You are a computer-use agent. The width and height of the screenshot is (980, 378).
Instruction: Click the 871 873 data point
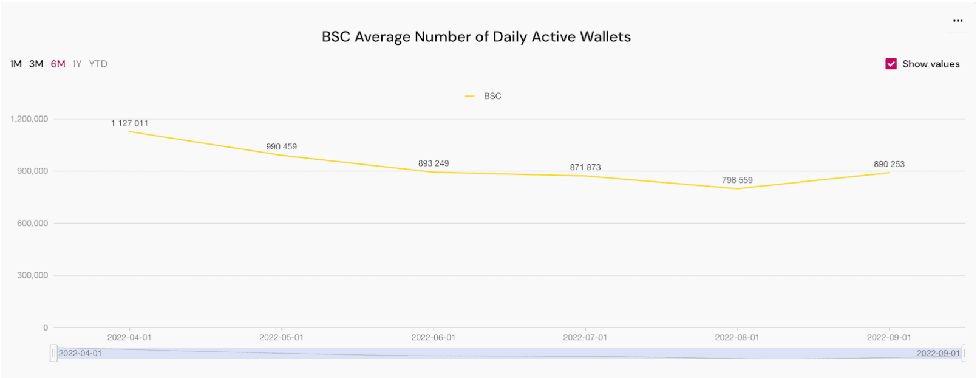585,176
